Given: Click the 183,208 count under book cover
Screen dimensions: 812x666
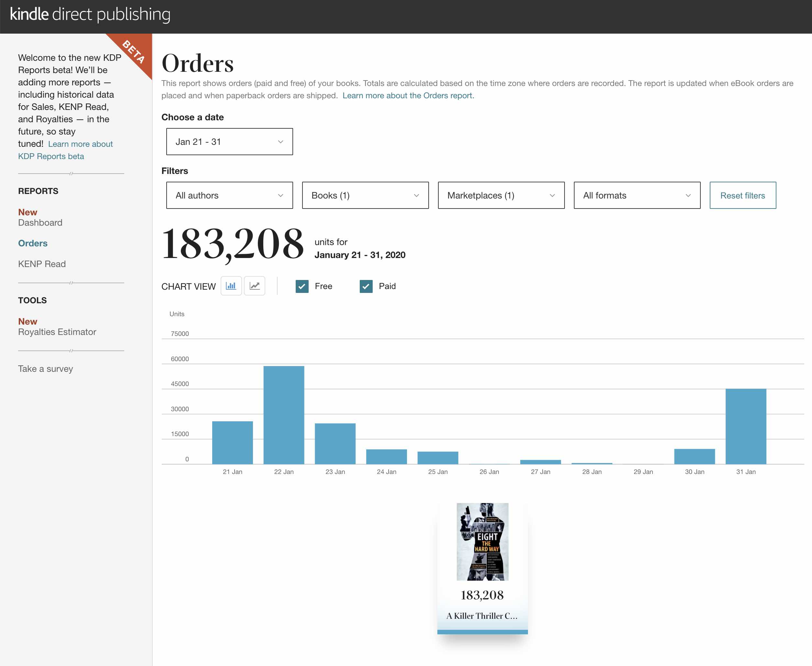Looking at the screenshot, I should [482, 595].
